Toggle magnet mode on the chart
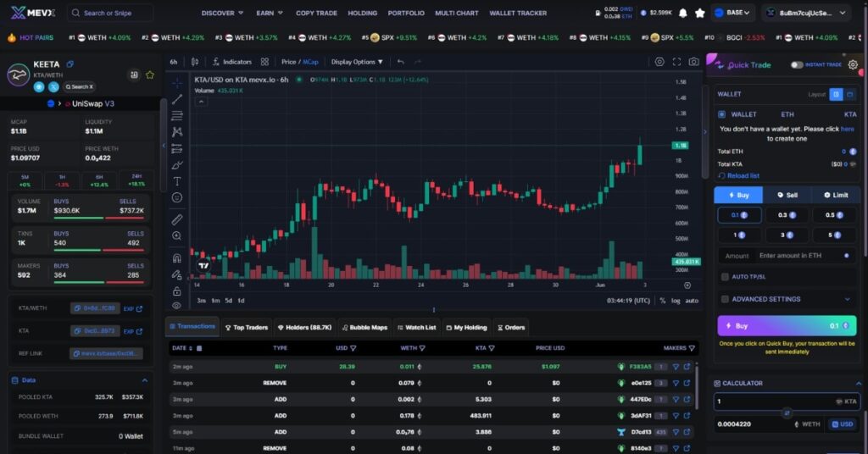Screen dimensions: 868x454 (177, 257)
